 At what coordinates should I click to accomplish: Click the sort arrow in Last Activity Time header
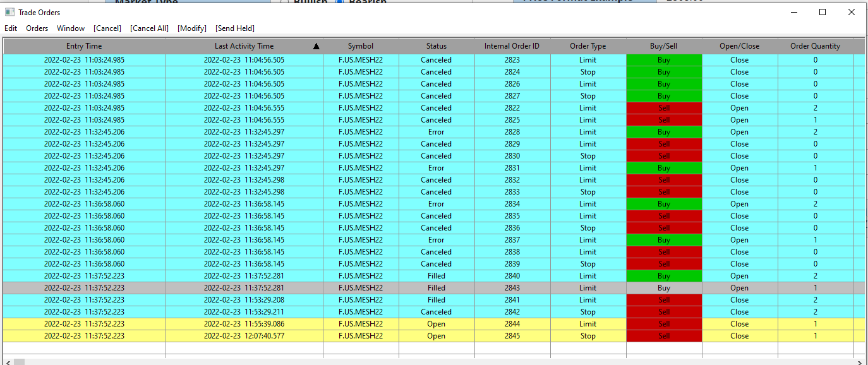coord(316,46)
